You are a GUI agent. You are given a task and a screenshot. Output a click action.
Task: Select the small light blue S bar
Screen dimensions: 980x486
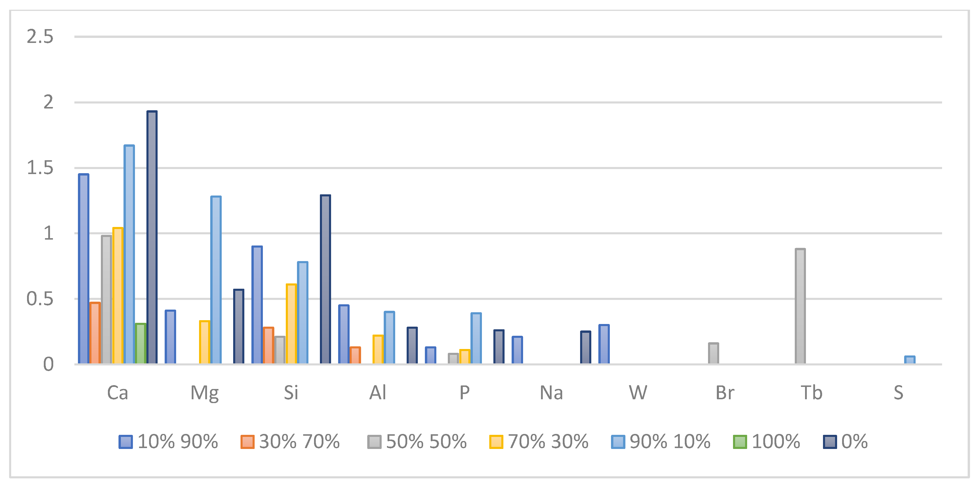(910, 360)
